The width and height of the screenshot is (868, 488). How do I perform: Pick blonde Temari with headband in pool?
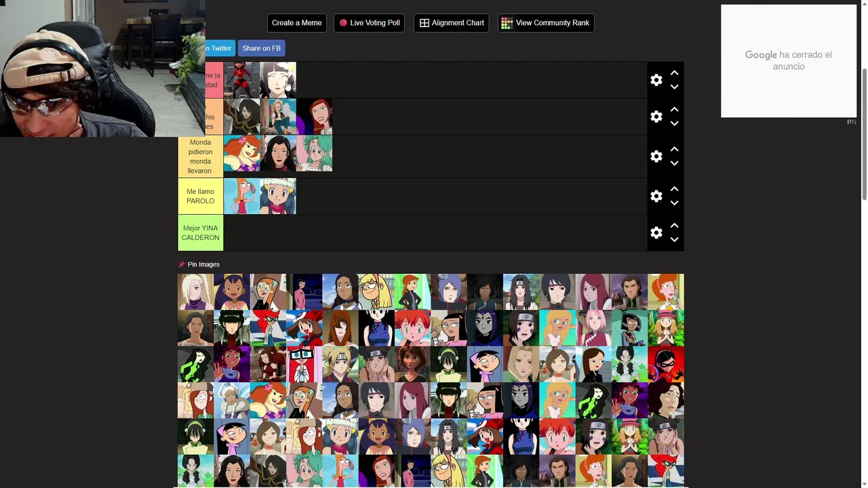click(340, 365)
